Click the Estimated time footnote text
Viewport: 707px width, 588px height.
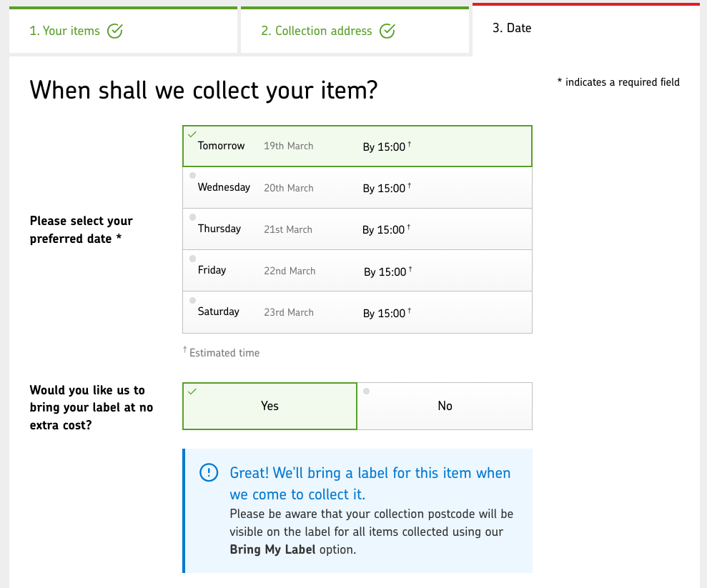(223, 352)
